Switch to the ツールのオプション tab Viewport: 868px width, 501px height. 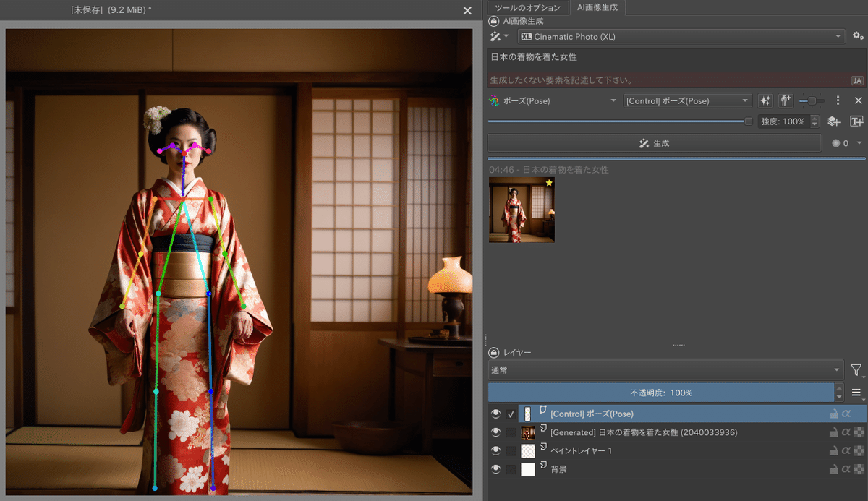click(x=527, y=8)
